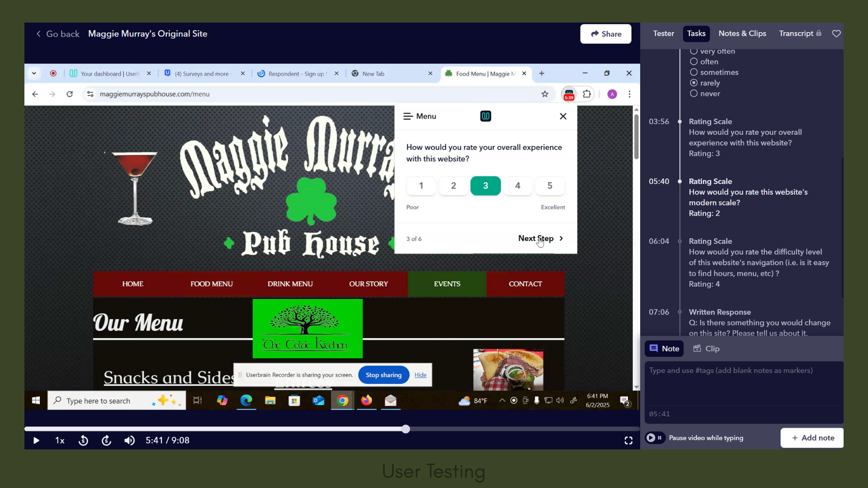This screenshot has height=488, width=868.
Task: Mute the video volume icon
Action: (129, 441)
